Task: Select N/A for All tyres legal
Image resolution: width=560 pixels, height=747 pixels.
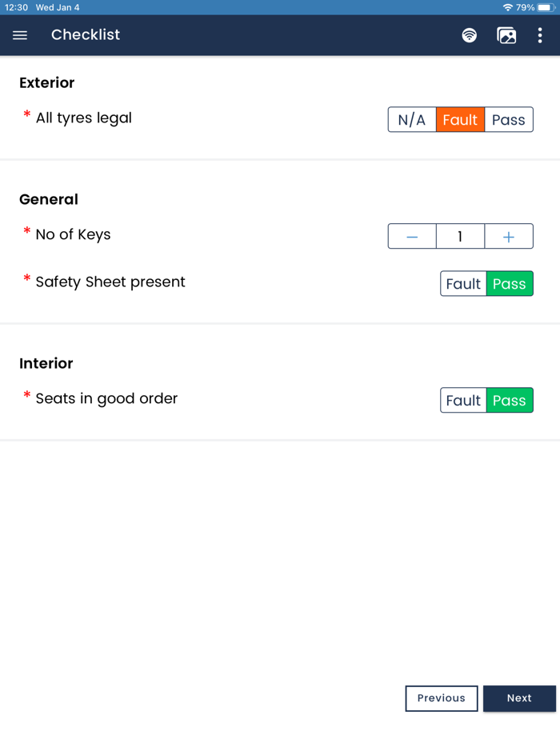Action: 411,119
